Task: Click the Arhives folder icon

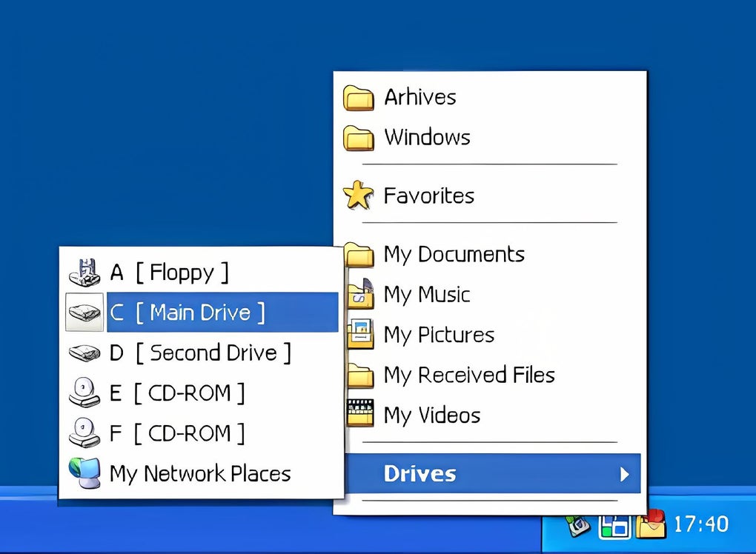Action: 358,96
